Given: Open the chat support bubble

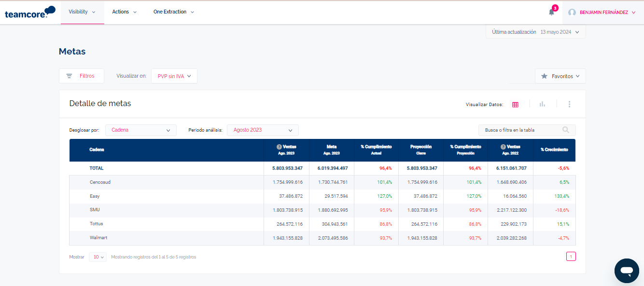Looking at the screenshot, I should point(627,271).
